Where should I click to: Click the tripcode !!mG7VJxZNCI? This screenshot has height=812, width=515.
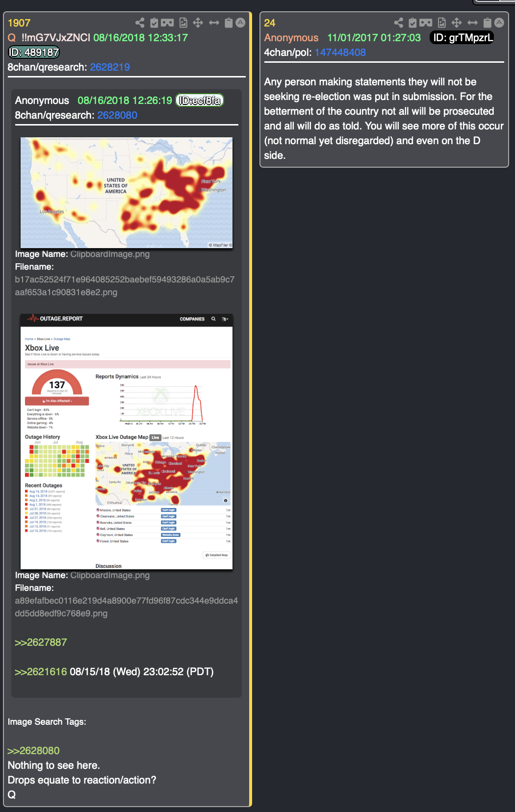[56, 38]
